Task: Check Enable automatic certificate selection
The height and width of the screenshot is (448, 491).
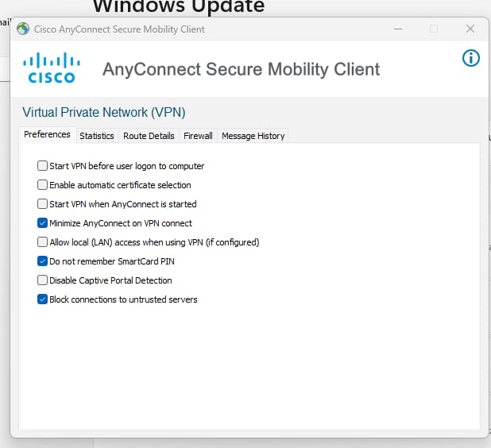Action: [x=42, y=185]
